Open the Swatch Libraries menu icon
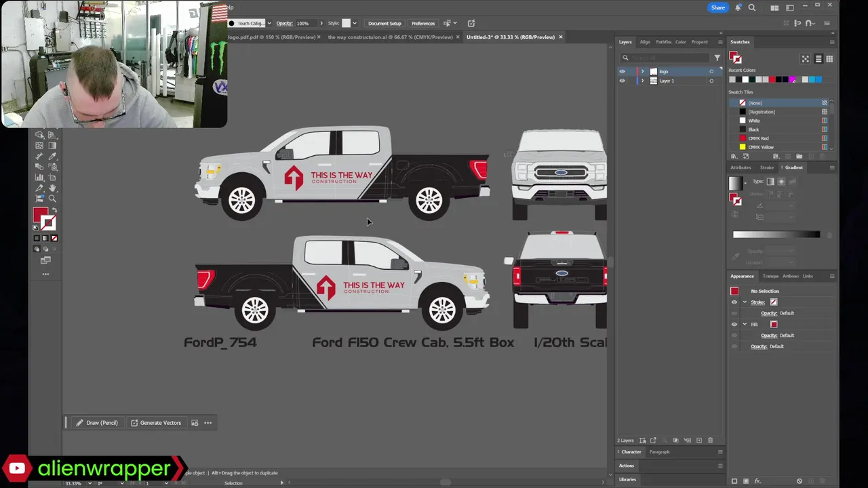The width and height of the screenshot is (868, 488). click(x=734, y=157)
